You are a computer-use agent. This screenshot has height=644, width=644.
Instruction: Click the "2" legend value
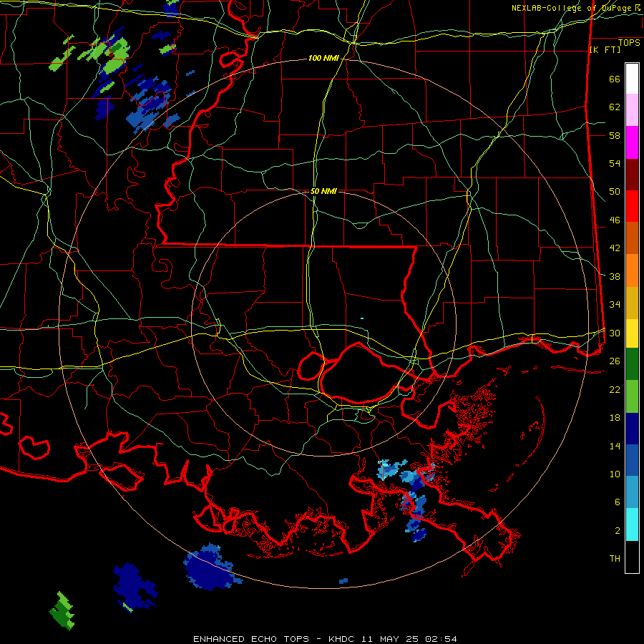coord(618,531)
